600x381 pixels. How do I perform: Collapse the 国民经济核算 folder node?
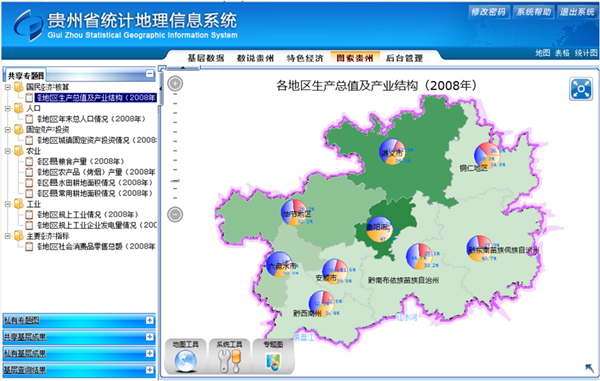coord(8,87)
